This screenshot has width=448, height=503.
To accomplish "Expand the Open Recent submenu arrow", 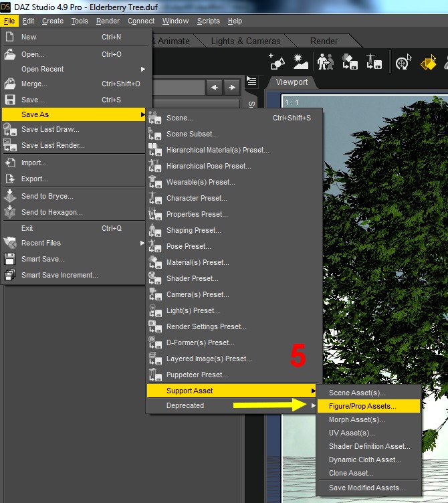I will coord(142,69).
